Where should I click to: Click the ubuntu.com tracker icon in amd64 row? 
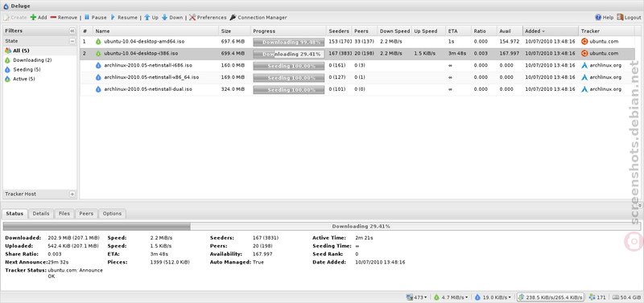[x=584, y=42]
